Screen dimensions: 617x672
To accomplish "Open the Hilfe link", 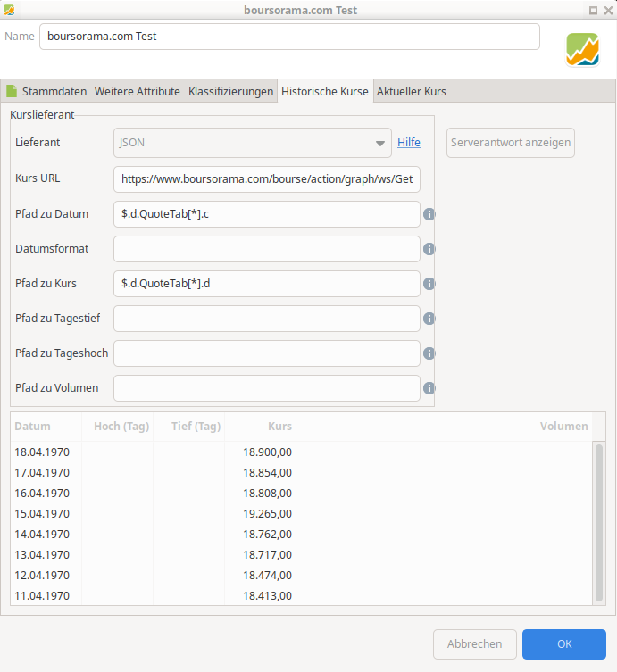I will click(x=409, y=142).
